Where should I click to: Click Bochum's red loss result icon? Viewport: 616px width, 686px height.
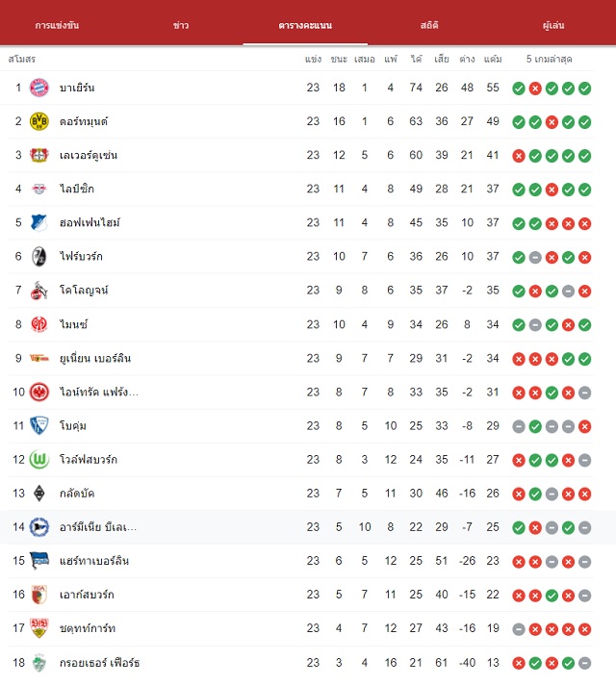[x=584, y=426]
